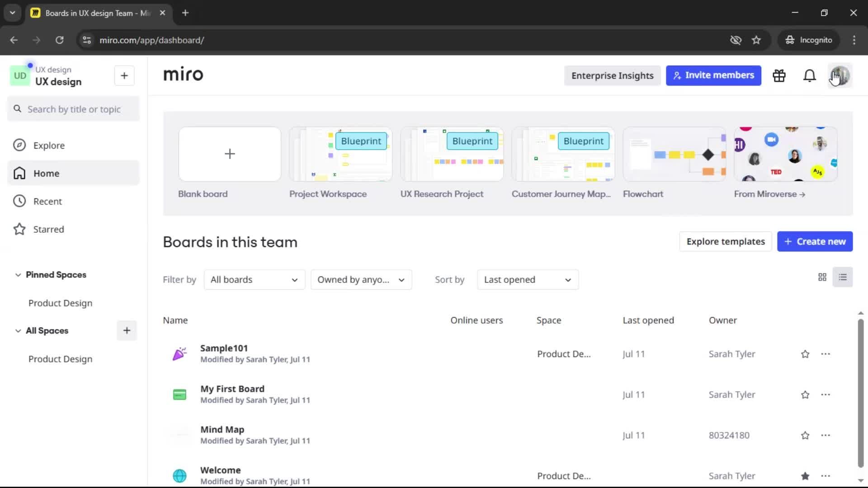Click Invite members button
The image size is (868, 488).
click(x=713, y=75)
